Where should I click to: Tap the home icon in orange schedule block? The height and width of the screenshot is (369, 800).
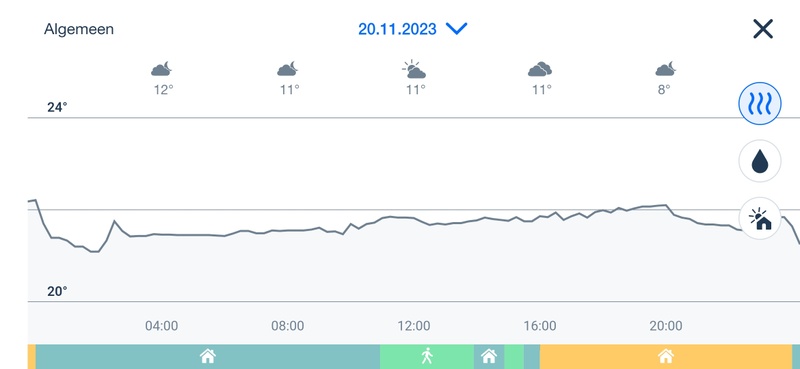[665, 356]
